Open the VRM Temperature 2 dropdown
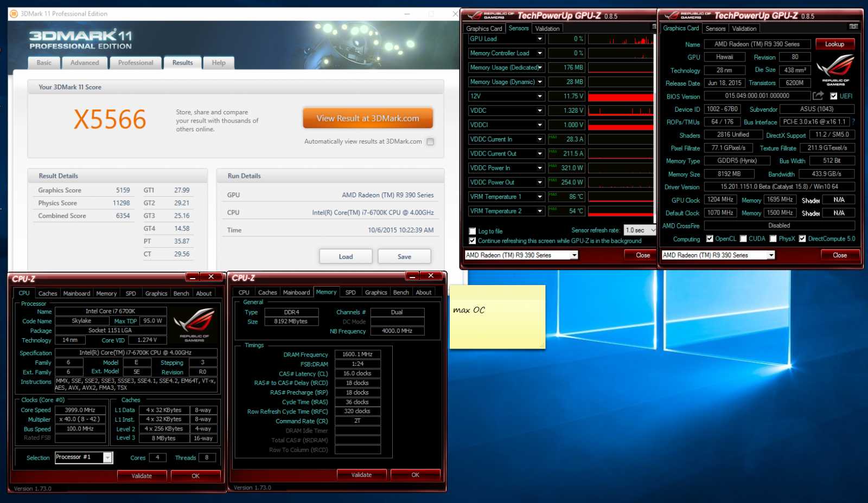The height and width of the screenshot is (503, 868). [540, 211]
